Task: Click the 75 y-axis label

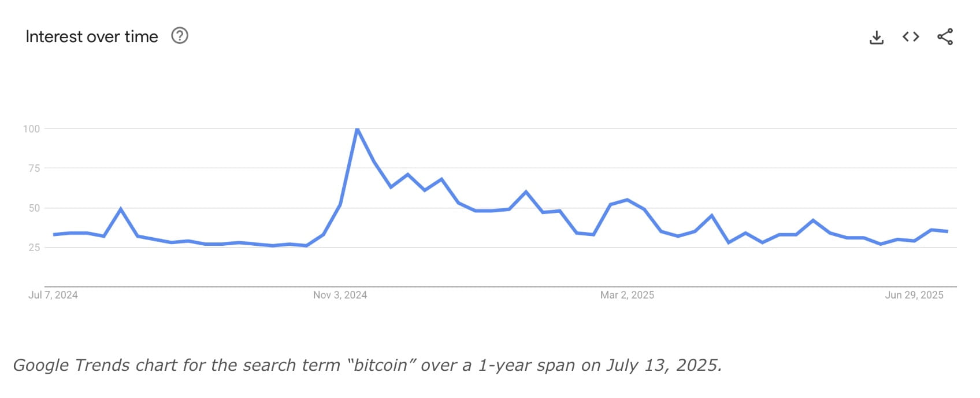Action: (34, 168)
